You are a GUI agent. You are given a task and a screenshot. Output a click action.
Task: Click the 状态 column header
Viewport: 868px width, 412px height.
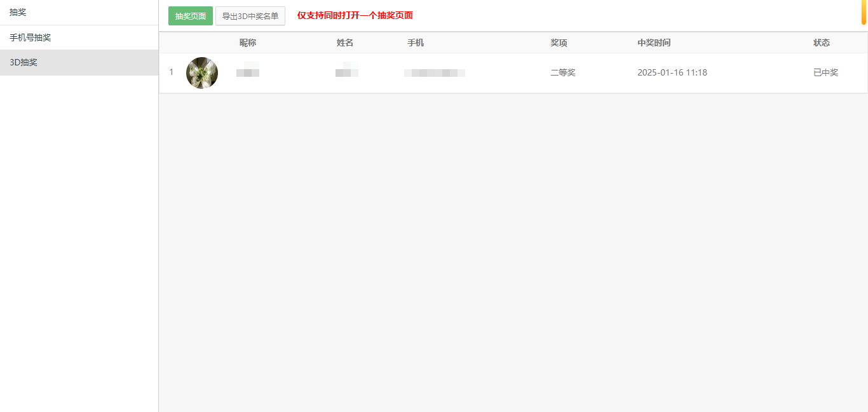click(822, 43)
